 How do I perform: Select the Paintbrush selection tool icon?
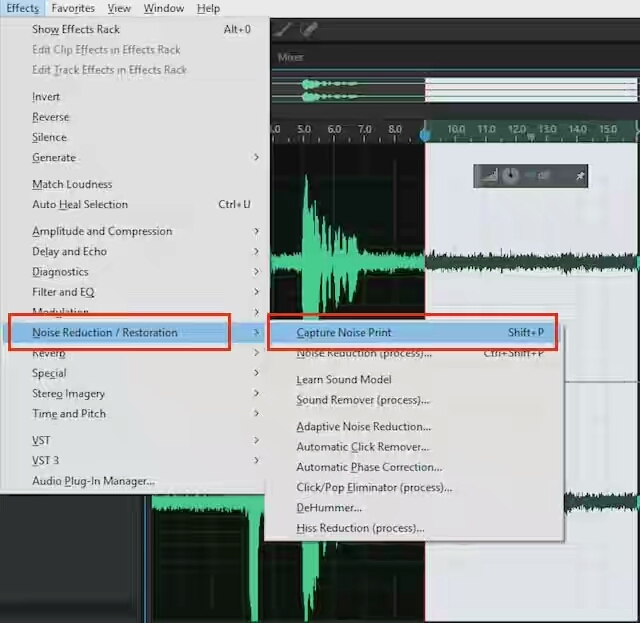point(283,29)
